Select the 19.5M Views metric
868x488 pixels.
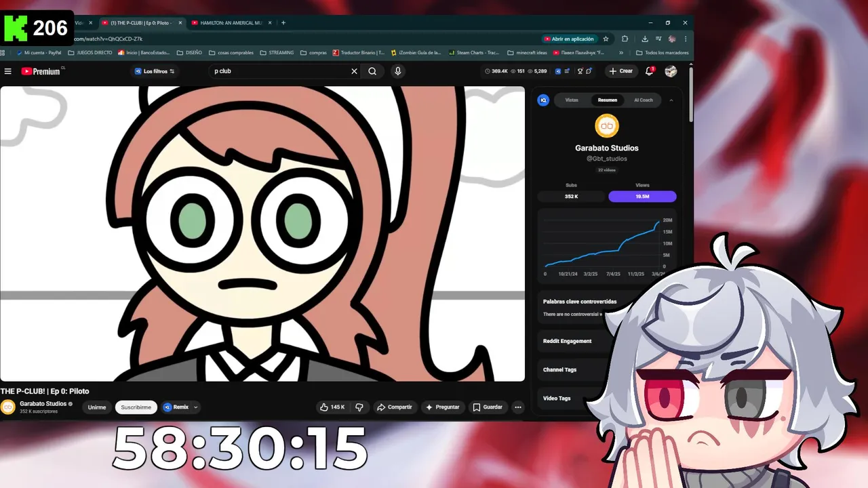pos(642,197)
